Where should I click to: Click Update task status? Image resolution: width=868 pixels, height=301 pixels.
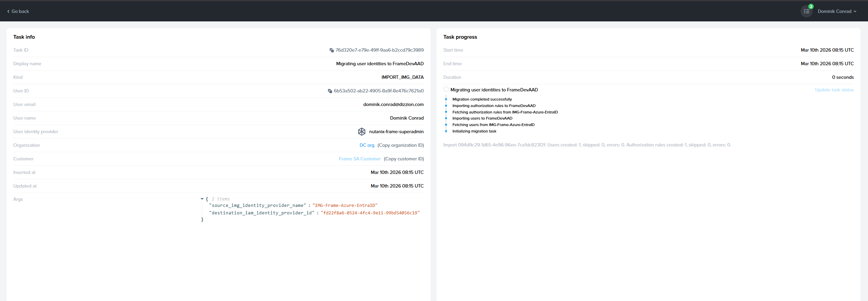click(834, 90)
